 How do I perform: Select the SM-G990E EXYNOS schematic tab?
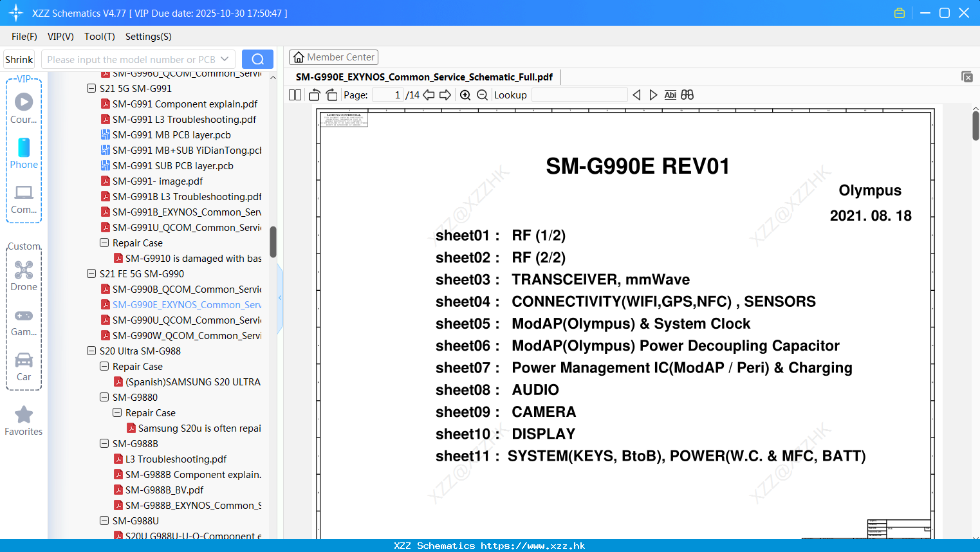[424, 77]
